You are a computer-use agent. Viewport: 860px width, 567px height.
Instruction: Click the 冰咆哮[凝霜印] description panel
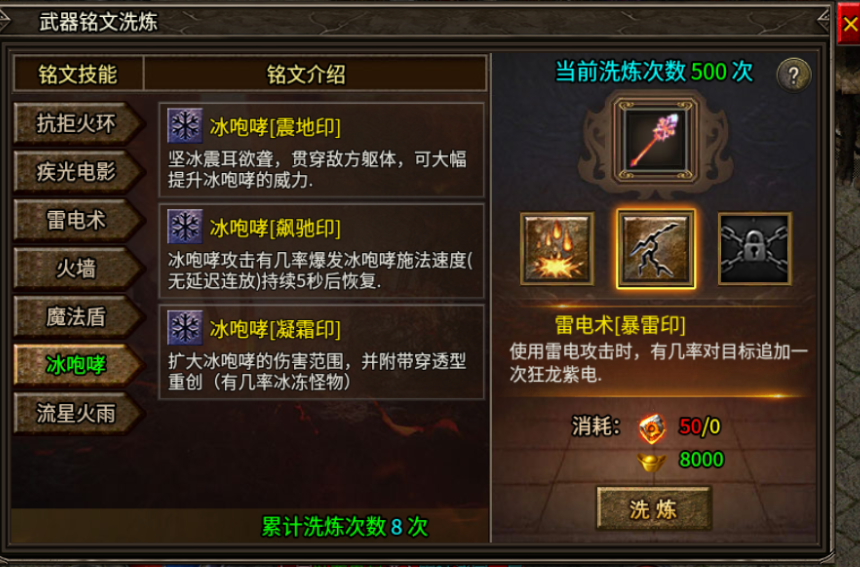point(321,352)
